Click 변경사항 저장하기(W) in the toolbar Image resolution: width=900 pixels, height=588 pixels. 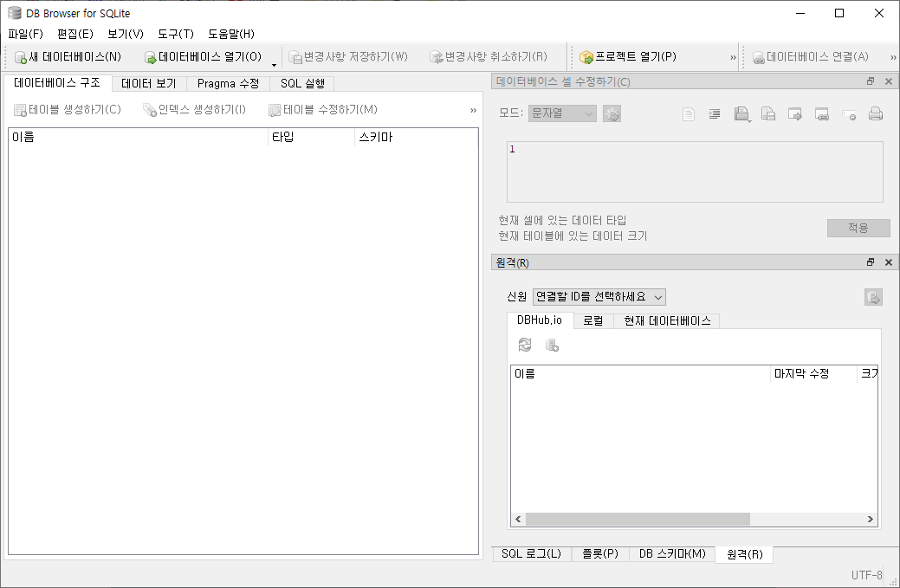pos(348,57)
